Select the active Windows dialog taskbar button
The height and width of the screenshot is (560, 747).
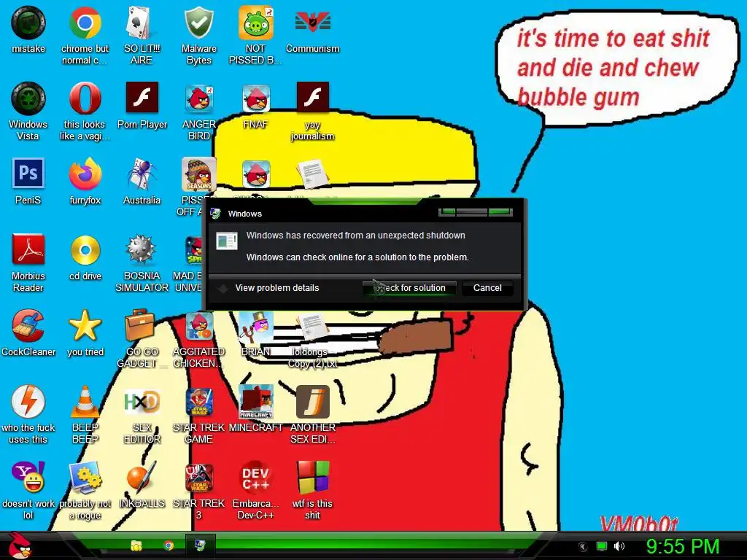[x=200, y=545]
